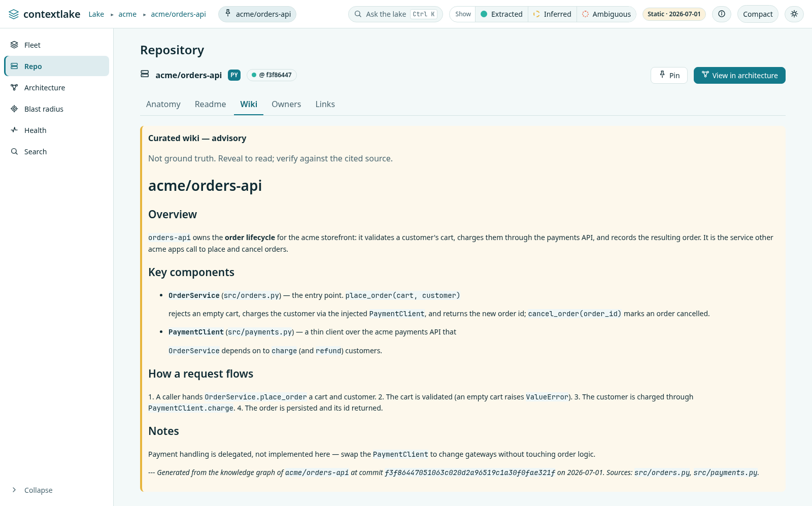Click acme/orders-api breadcrumb link
Viewport: 812px width, 506px height.
coord(178,14)
